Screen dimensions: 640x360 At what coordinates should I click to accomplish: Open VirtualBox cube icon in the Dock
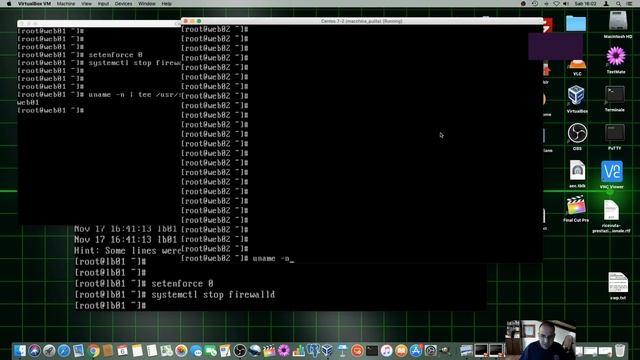[x=327, y=351]
